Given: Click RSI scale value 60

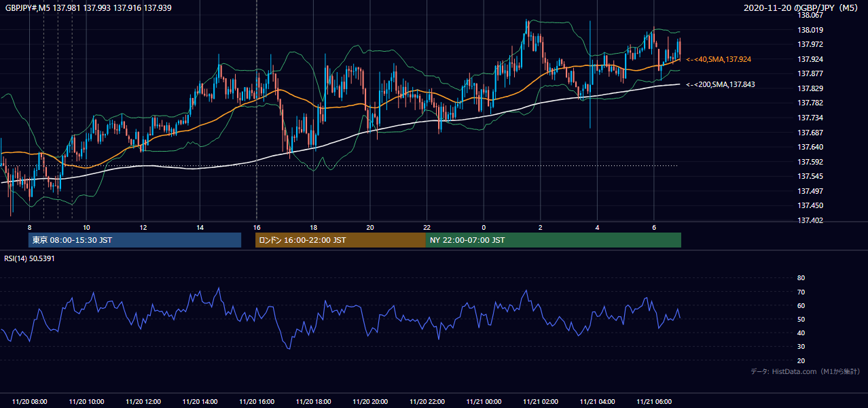Looking at the screenshot, I should click(801, 305).
